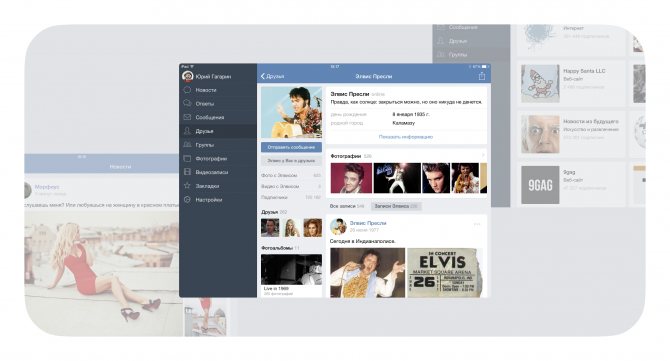This screenshot has height=361, width=670.
Task: Open the Элвис Пресли link in the post
Action: pyautogui.click(x=368, y=223)
